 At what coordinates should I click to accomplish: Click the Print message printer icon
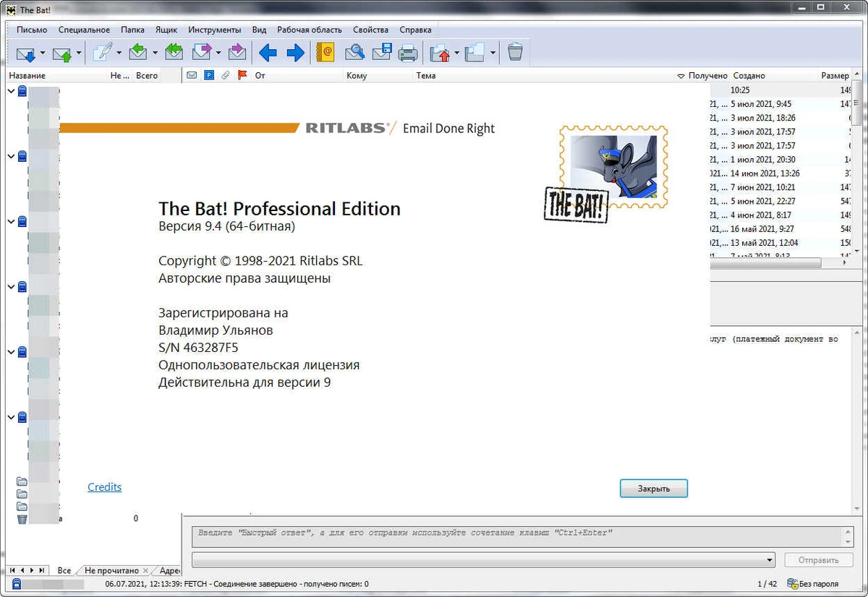coord(408,53)
